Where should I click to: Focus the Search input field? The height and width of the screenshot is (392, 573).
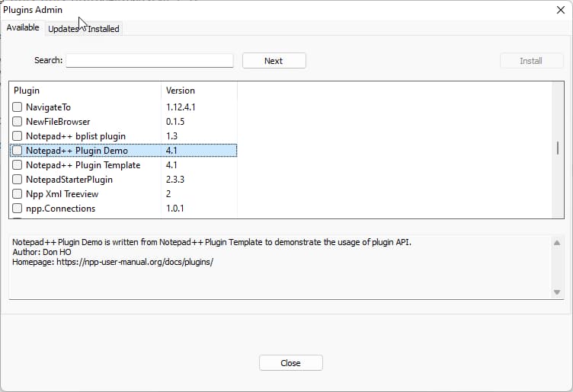pyautogui.click(x=149, y=61)
